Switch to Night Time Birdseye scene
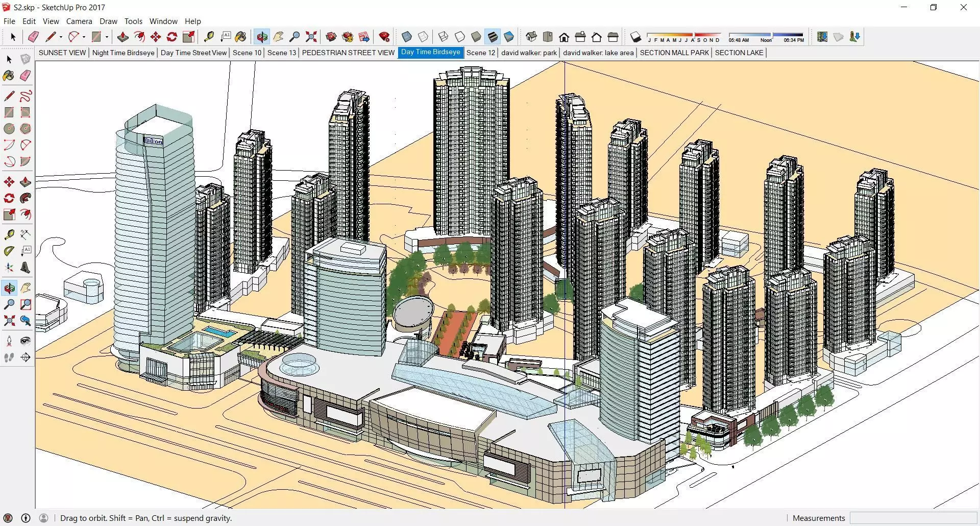The width and height of the screenshot is (980, 526). pos(123,53)
